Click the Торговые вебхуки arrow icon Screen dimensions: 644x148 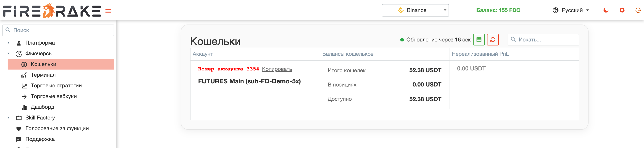pos(24,97)
